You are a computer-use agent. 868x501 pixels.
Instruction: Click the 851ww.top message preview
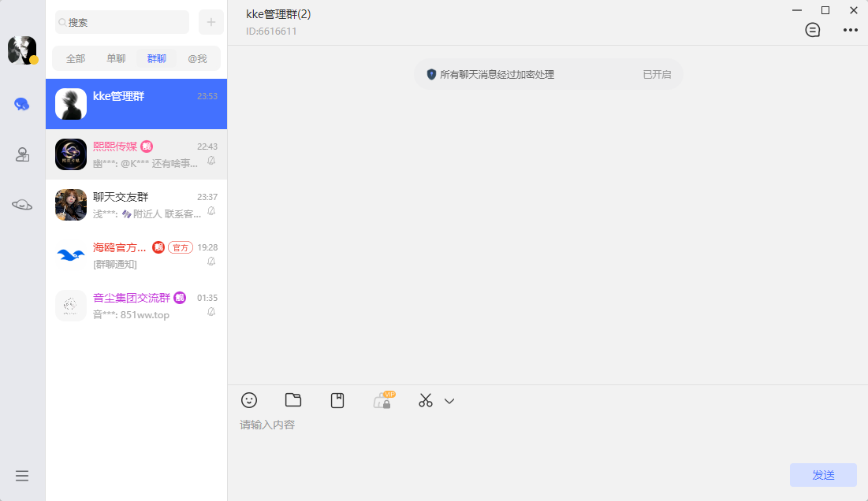144,315
